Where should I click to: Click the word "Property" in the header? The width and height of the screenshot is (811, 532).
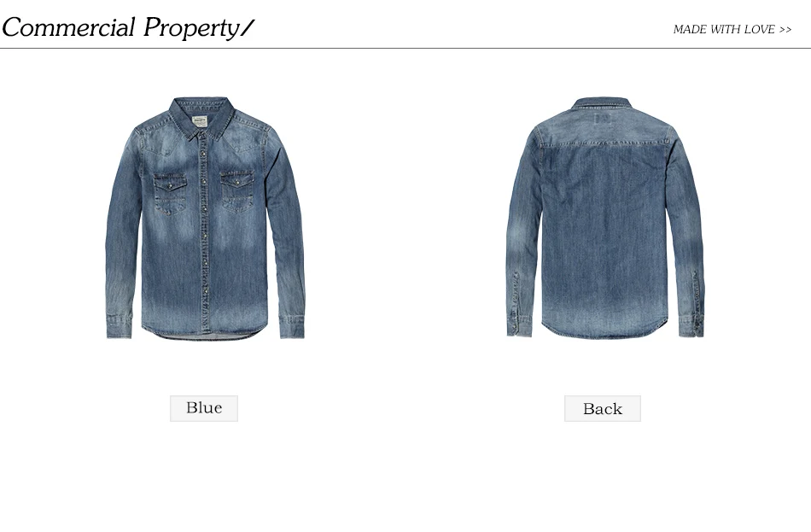191,28
